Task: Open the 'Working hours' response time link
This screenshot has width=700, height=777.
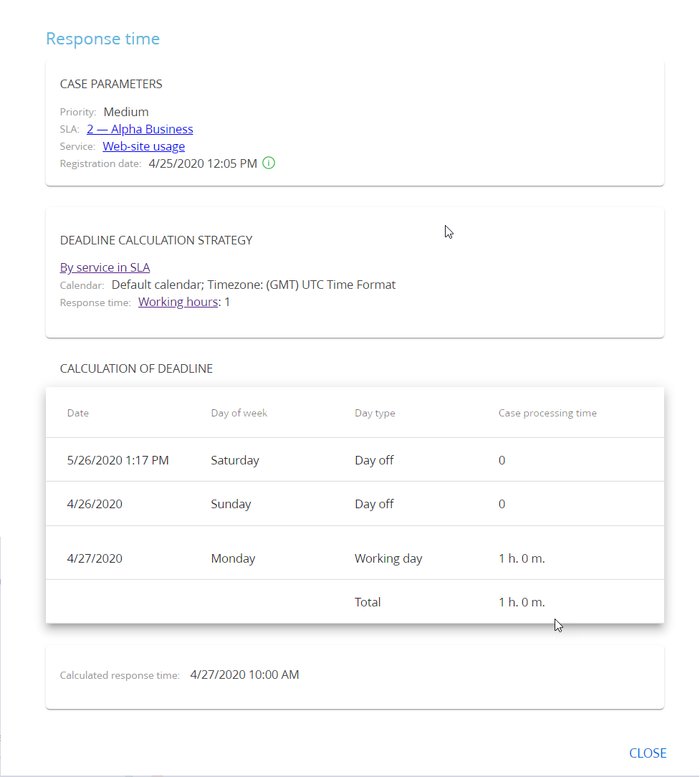Action: (178, 301)
